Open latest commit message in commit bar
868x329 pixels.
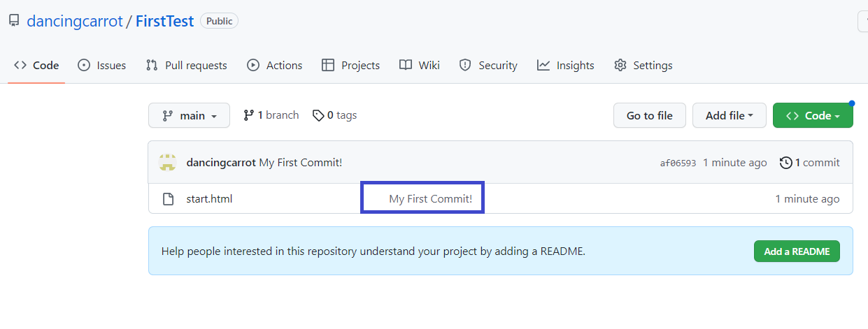tap(301, 163)
